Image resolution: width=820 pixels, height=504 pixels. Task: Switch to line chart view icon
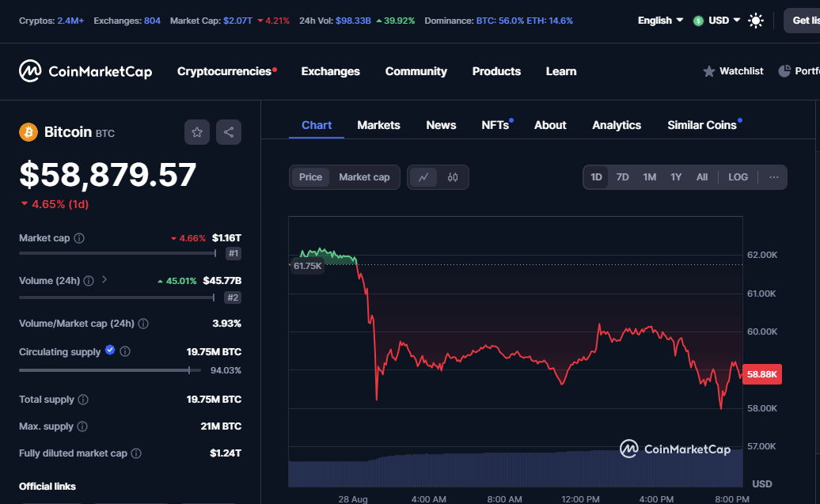(x=423, y=177)
